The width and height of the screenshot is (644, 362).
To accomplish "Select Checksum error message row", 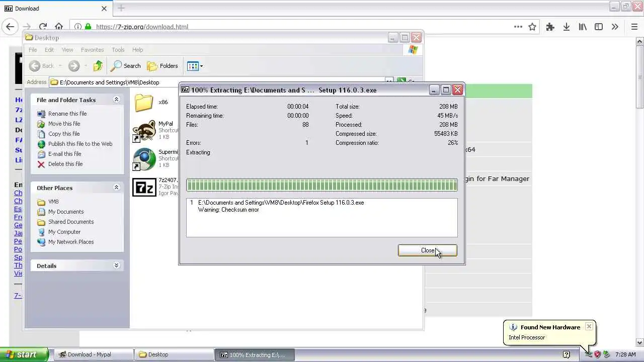I will 228,210.
